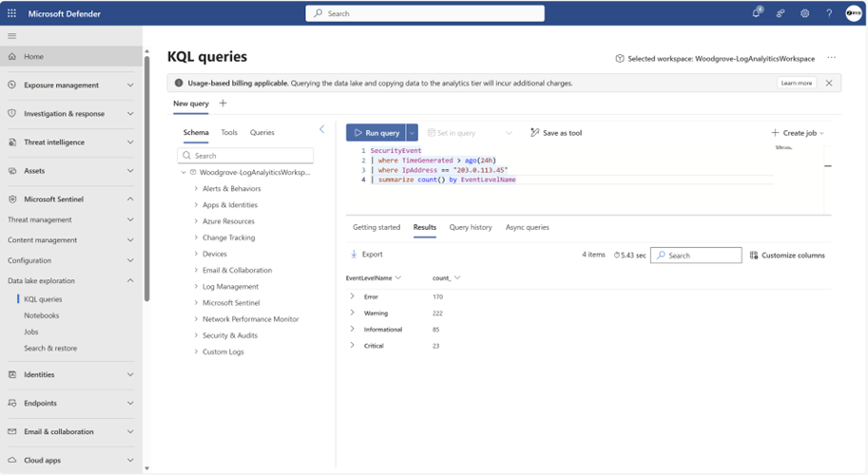The width and height of the screenshot is (868, 475).
Task: Open user account avatar
Action: [x=854, y=13]
